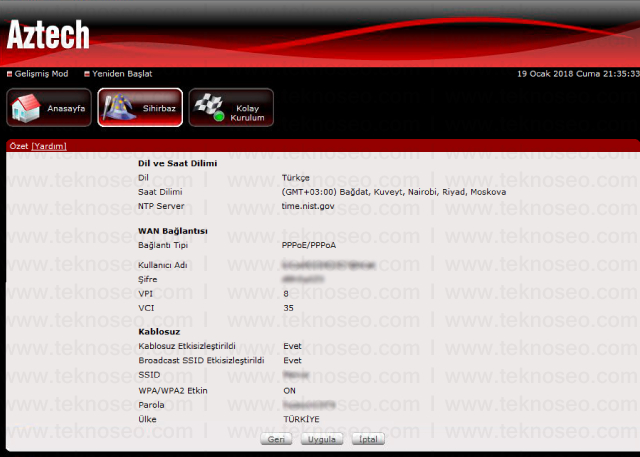Image resolution: width=640 pixels, height=457 pixels.
Task: Click the Uygula button
Action: click(322, 439)
